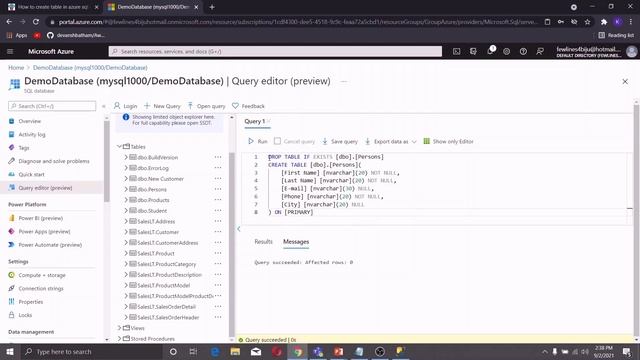Click Show only Editor
The image size is (640, 360).
pos(448,141)
